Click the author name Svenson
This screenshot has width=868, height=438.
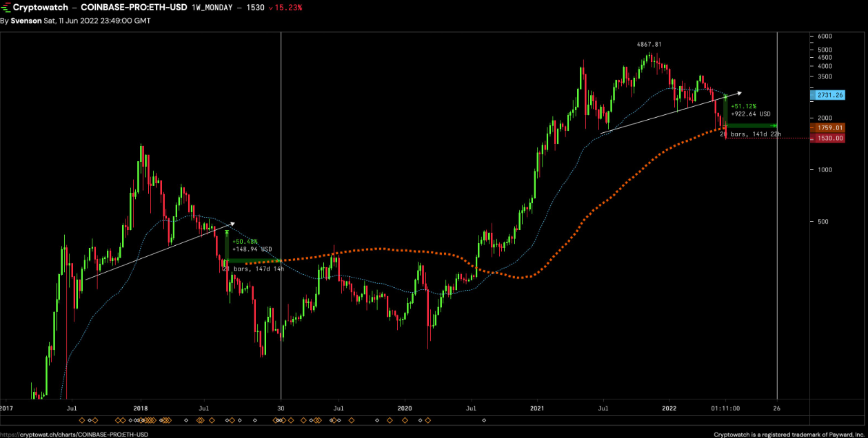(24, 21)
